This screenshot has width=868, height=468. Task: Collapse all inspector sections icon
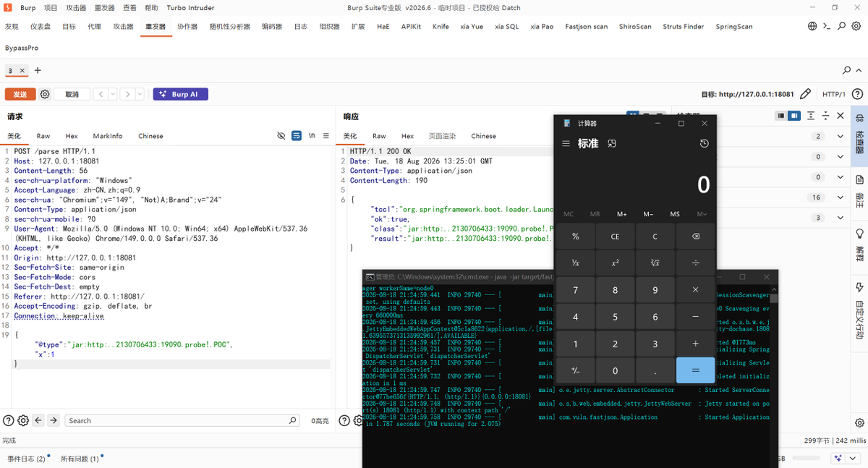click(825, 116)
